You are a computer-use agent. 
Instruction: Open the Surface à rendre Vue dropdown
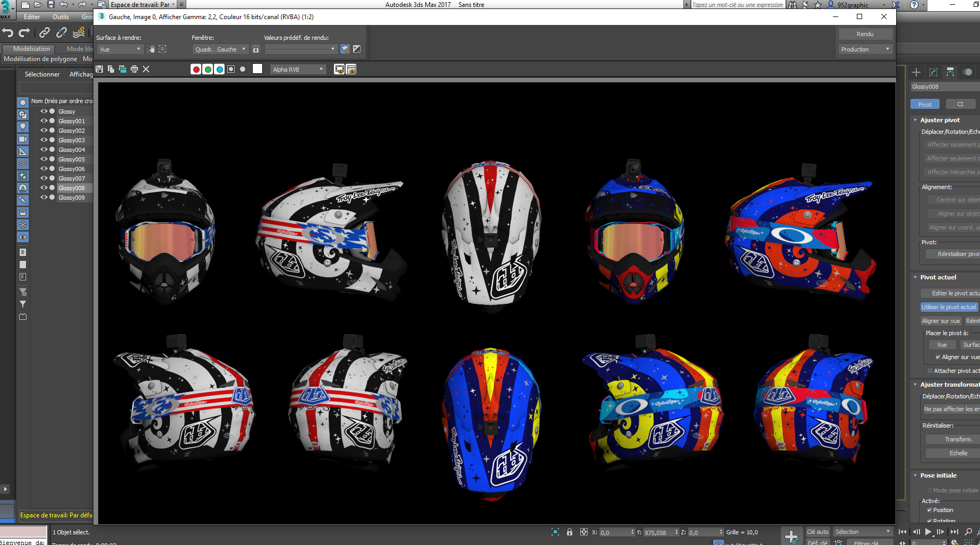point(120,49)
